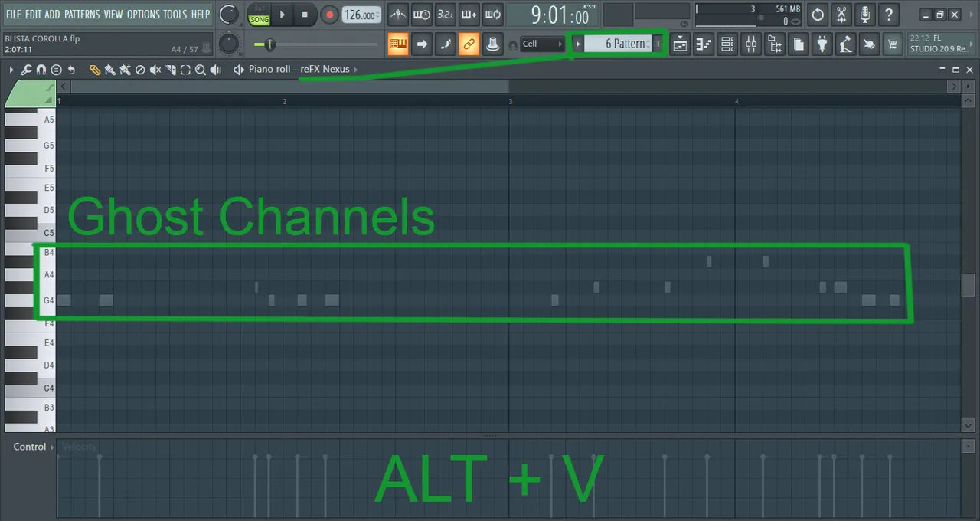Open the PATTERNS menu

click(82, 14)
